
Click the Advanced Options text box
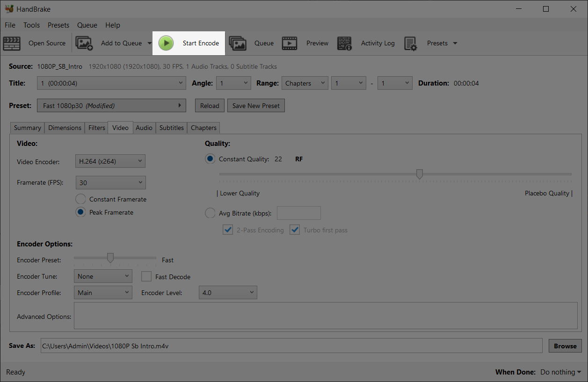click(326, 316)
